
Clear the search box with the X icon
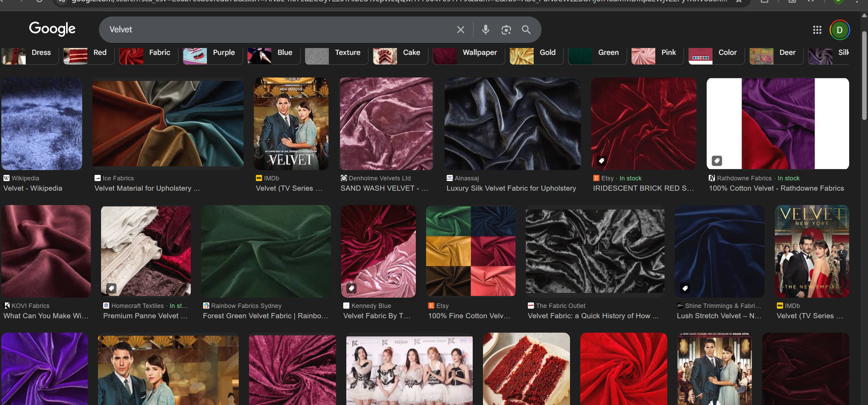tap(460, 30)
